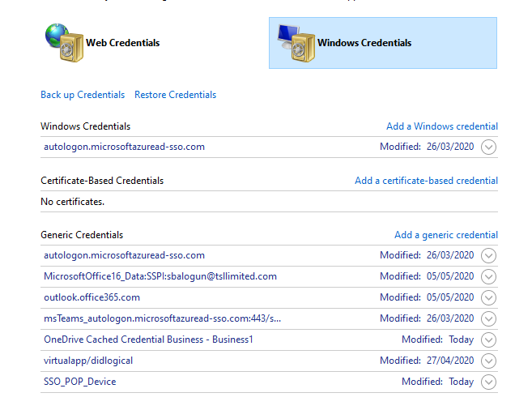Image resolution: width=532 pixels, height=410 pixels.
Task: Expand outlook.office365.com credential chevron
Action: pyautogui.click(x=488, y=297)
